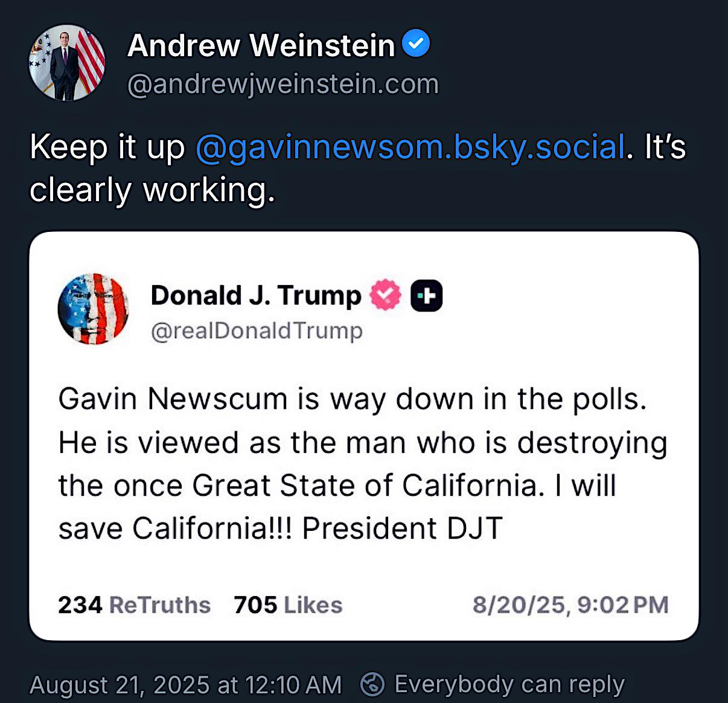Click the blue verified checkmark badge

416,44
